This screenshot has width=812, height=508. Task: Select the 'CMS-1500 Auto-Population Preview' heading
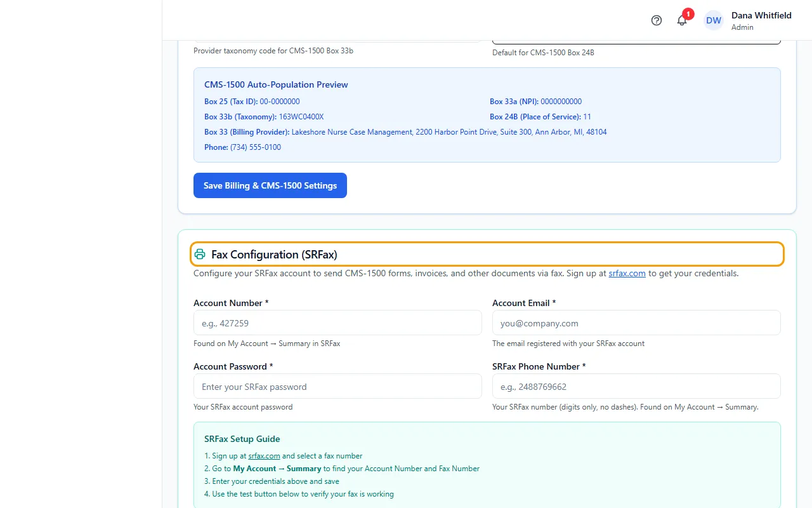coord(276,84)
